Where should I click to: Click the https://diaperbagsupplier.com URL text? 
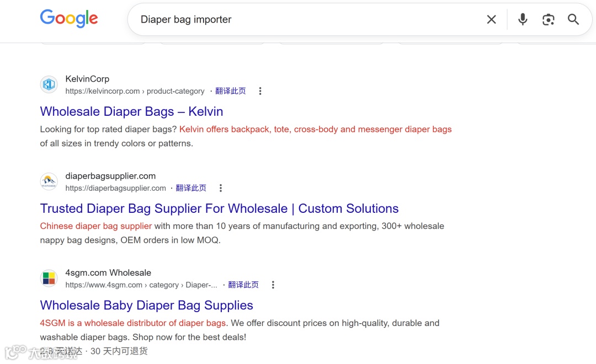tap(115, 188)
